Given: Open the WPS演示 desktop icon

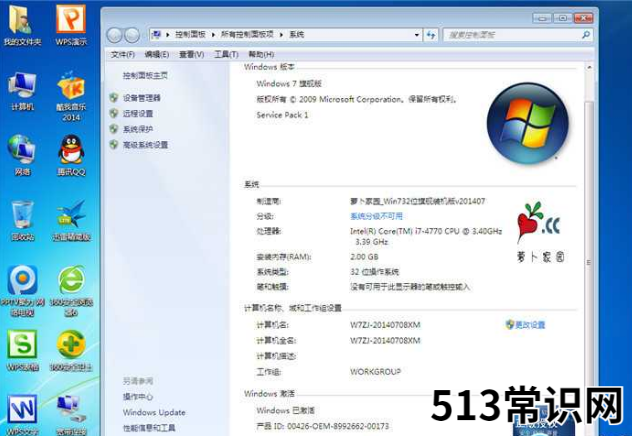Looking at the screenshot, I should point(71,25).
